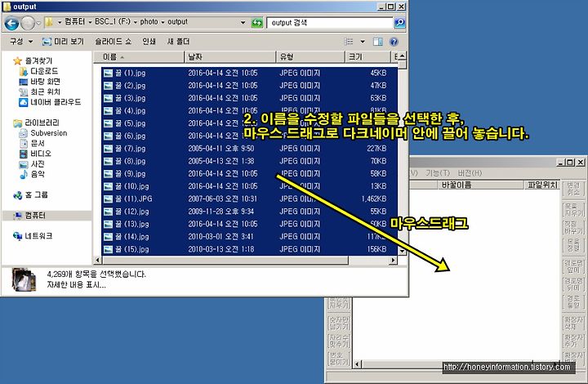588x384 pixels.
Task: Click the 확장자 추가 button in DarkNamer
Action: coord(573,340)
